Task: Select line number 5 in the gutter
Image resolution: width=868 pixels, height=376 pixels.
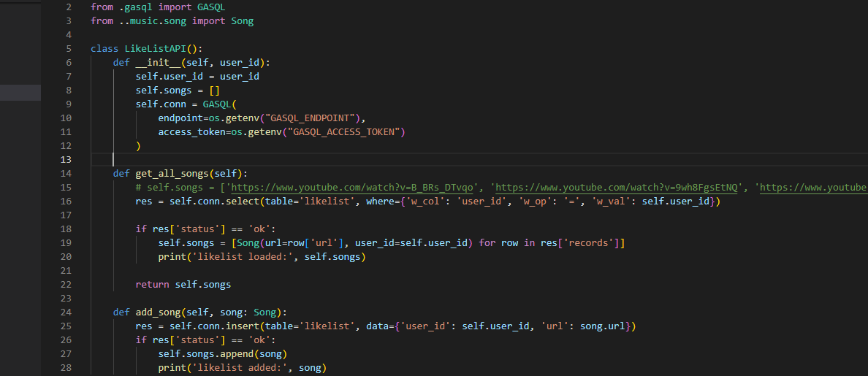Action: coord(69,49)
